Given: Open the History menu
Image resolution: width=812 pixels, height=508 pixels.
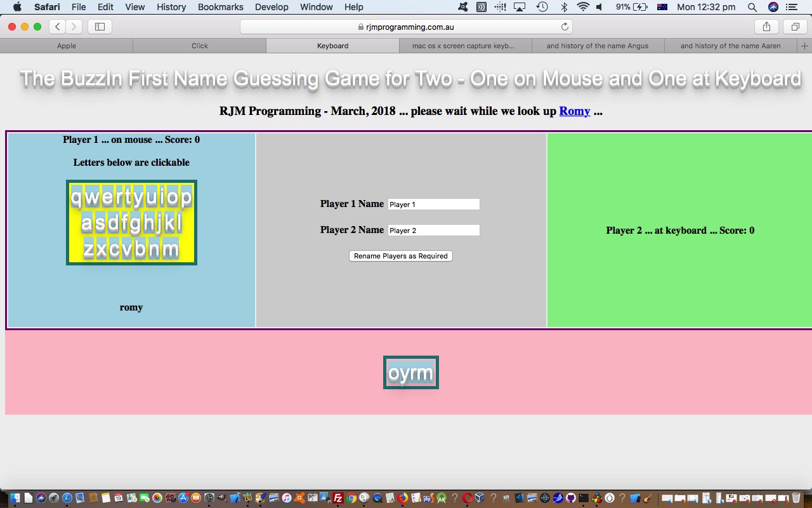Looking at the screenshot, I should pyautogui.click(x=171, y=7).
